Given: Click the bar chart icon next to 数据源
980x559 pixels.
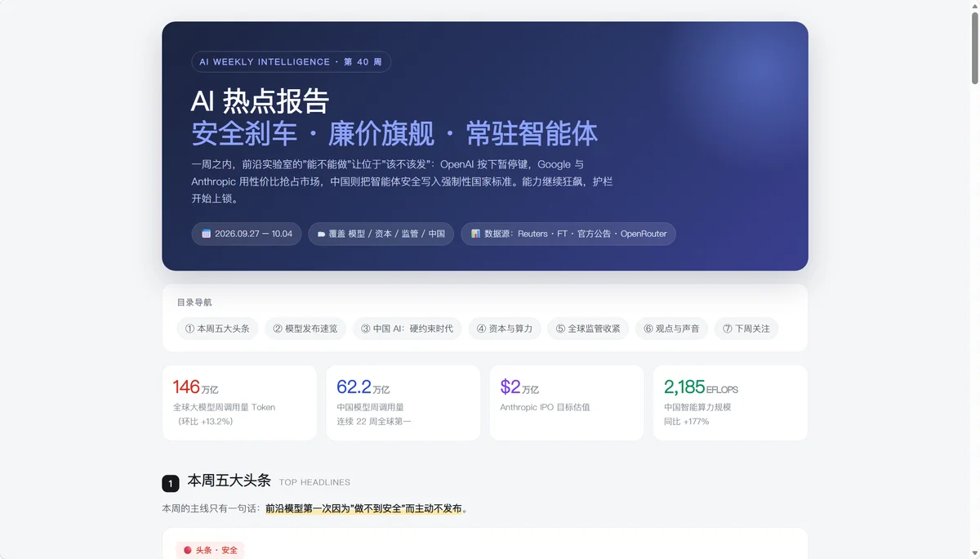Looking at the screenshot, I should [x=475, y=234].
